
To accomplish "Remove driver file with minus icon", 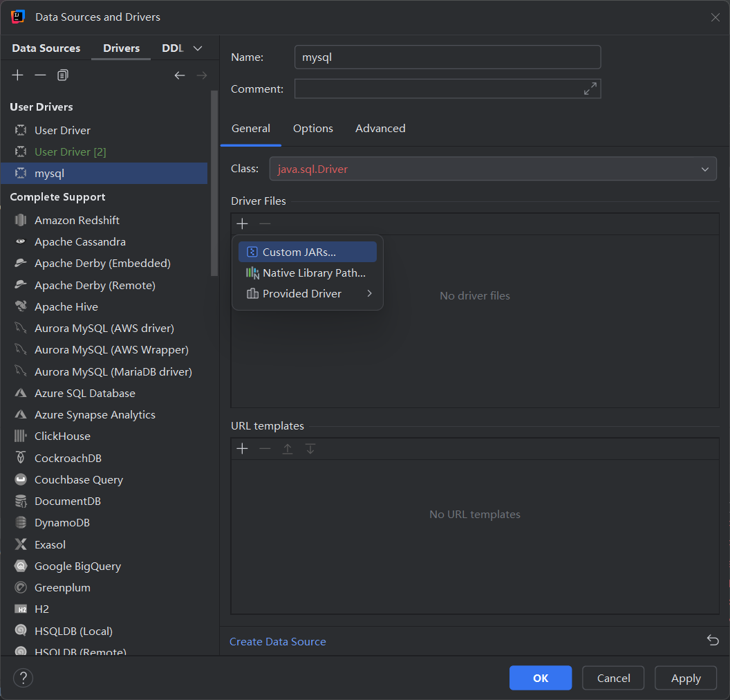I will coord(265,224).
